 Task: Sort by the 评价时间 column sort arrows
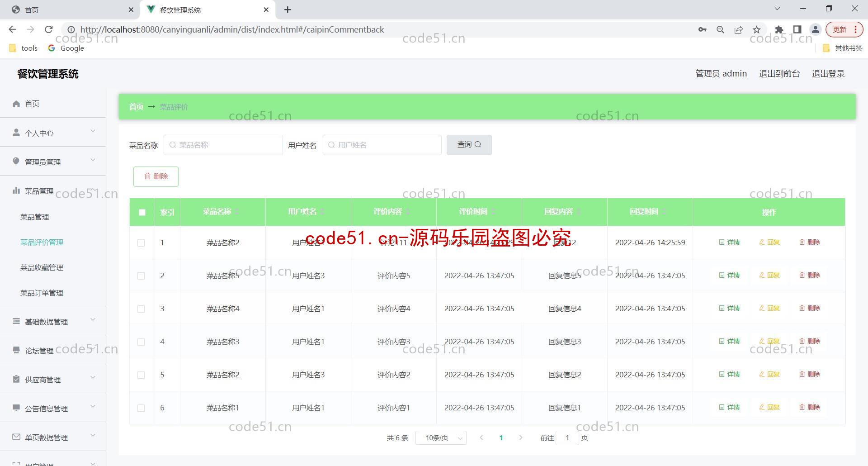tap(493, 212)
